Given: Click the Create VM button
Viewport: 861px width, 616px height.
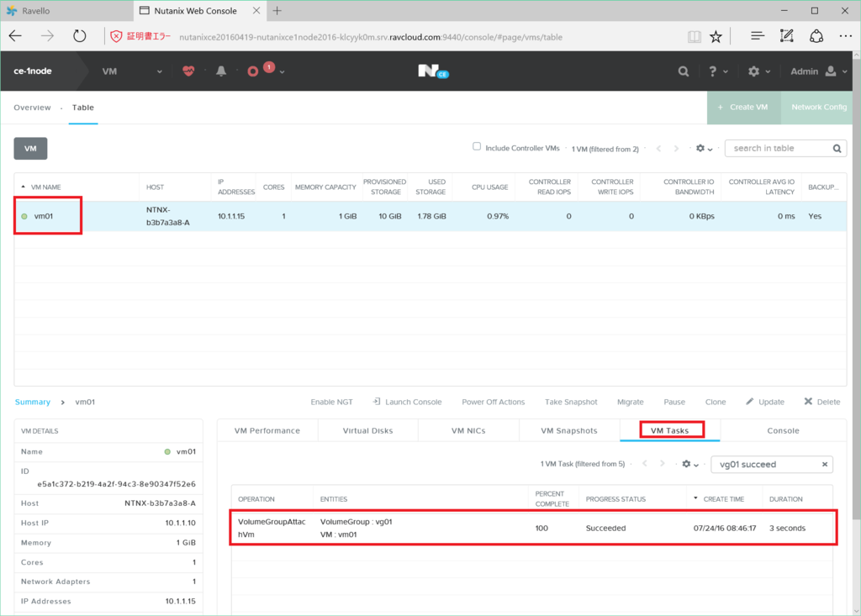Looking at the screenshot, I should (744, 107).
